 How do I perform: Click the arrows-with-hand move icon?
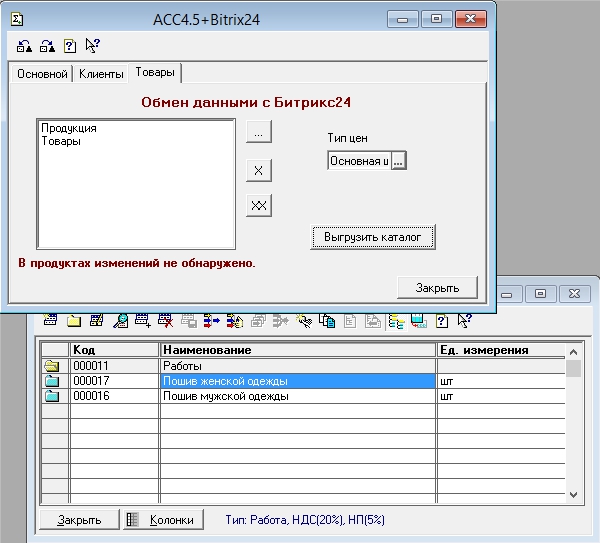(235, 321)
